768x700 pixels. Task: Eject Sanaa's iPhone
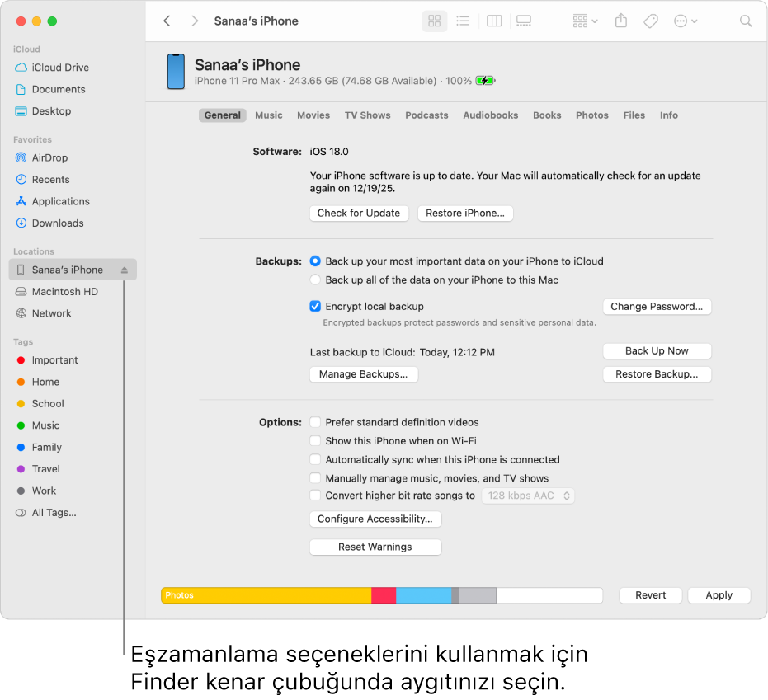coord(125,270)
